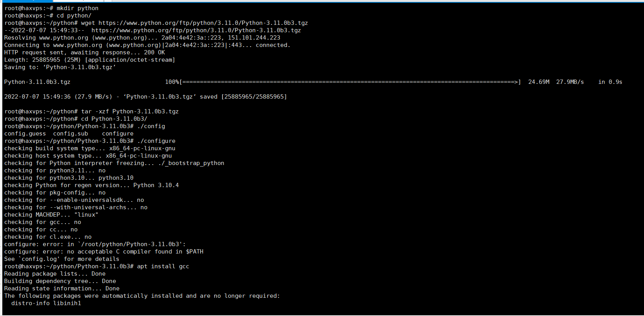This screenshot has width=644, height=316.
Task: Click the 'Python 3.10.4' regen version text
Action: [x=156, y=185]
